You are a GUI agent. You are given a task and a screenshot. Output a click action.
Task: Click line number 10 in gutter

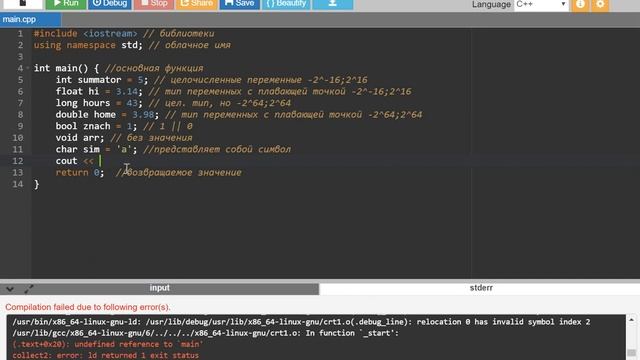pyautogui.click(x=18, y=138)
